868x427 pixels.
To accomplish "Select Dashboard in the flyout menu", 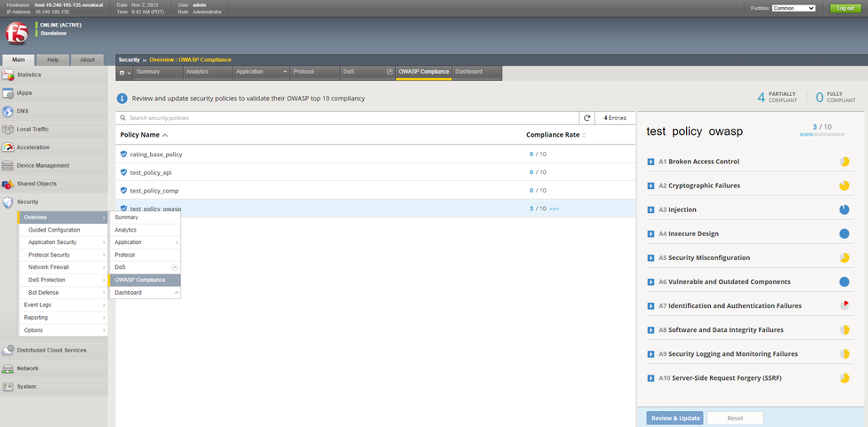I will click(145, 292).
